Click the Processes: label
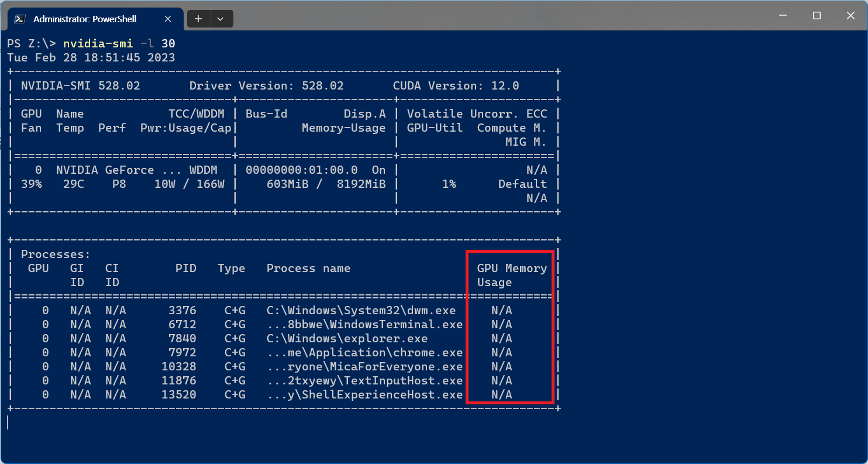868x464 pixels. coord(56,255)
